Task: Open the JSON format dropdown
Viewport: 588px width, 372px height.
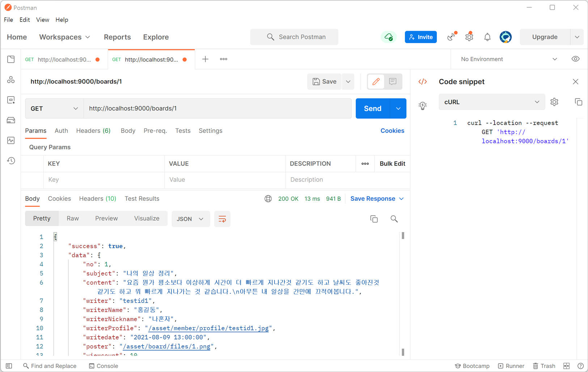Action: tap(190, 219)
